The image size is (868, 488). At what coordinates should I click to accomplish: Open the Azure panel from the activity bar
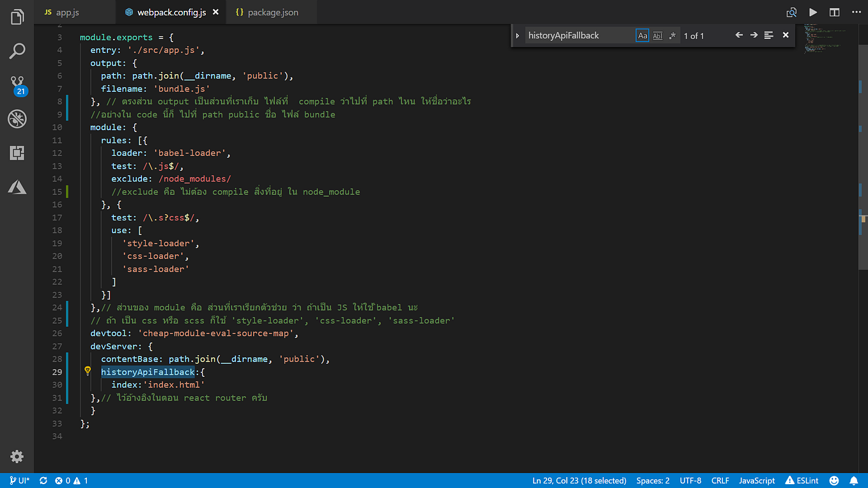point(17,187)
